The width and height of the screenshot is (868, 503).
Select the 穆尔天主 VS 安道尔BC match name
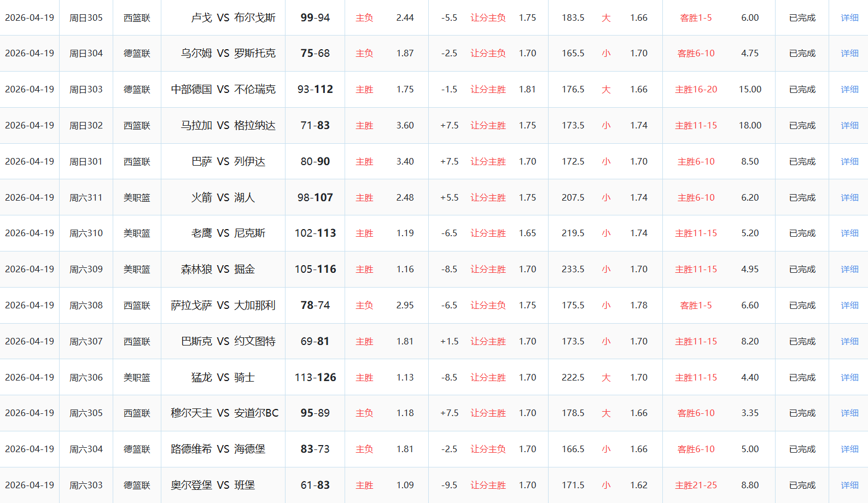[224, 413]
